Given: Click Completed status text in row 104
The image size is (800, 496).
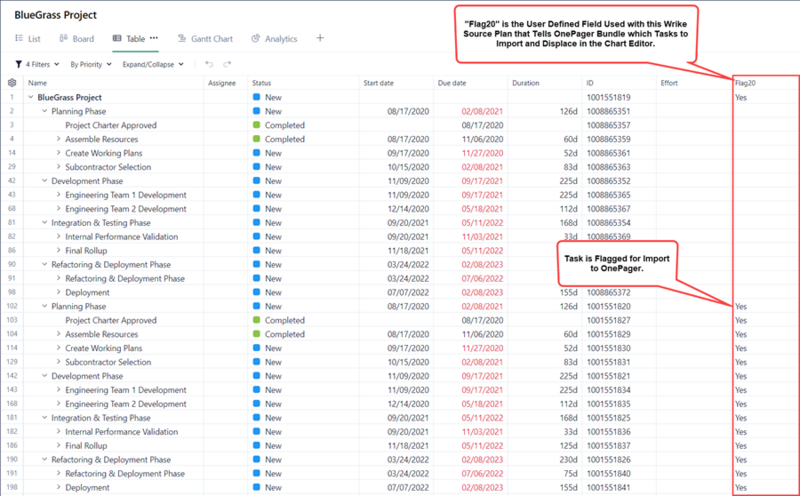Looking at the screenshot, I should point(285,334).
